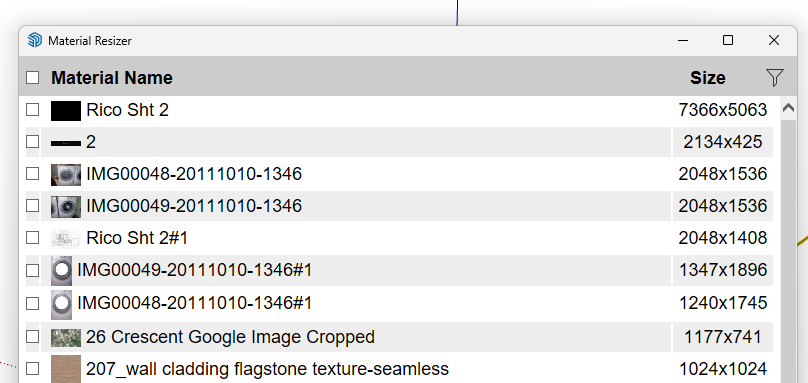This screenshot has width=808, height=383.
Task: Maximize the Material Resizer window
Action: 728,40
